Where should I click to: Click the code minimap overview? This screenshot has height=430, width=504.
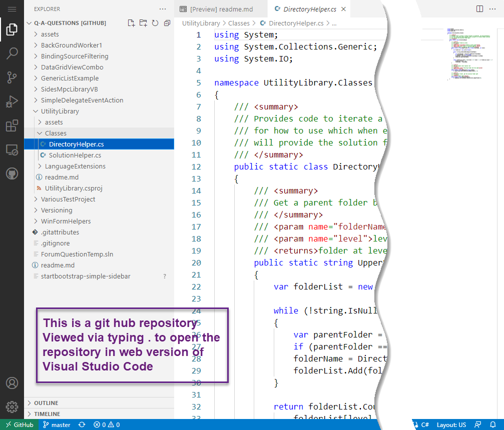pos(469,54)
